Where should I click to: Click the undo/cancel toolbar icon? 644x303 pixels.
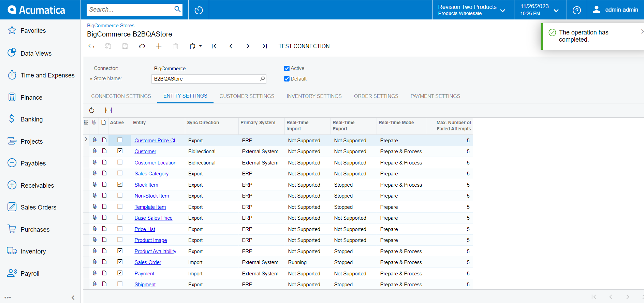click(142, 46)
